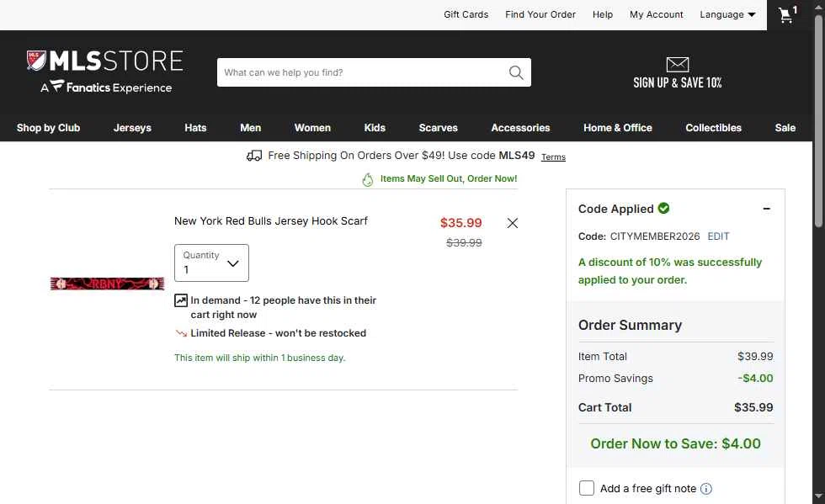Image resolution: width=825 pixels, height=504 pixels.
Task: Remove the scarf with the X icon
Action: (513, 223)
